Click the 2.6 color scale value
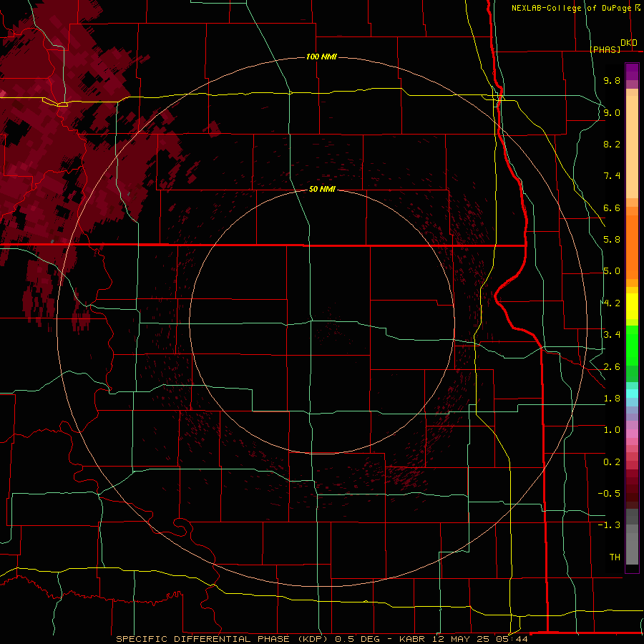 click(x=612, y=367)
